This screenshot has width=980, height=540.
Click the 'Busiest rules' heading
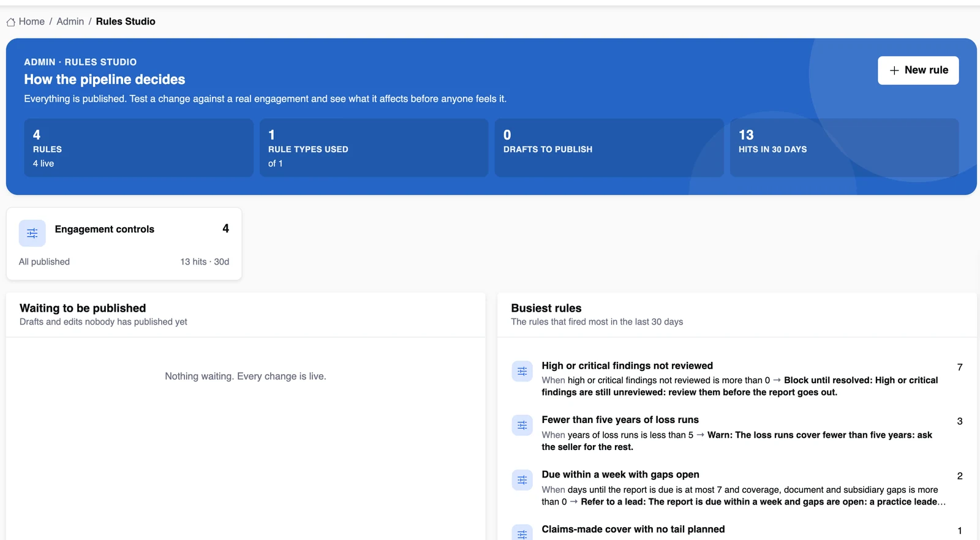tap(546, 308)
